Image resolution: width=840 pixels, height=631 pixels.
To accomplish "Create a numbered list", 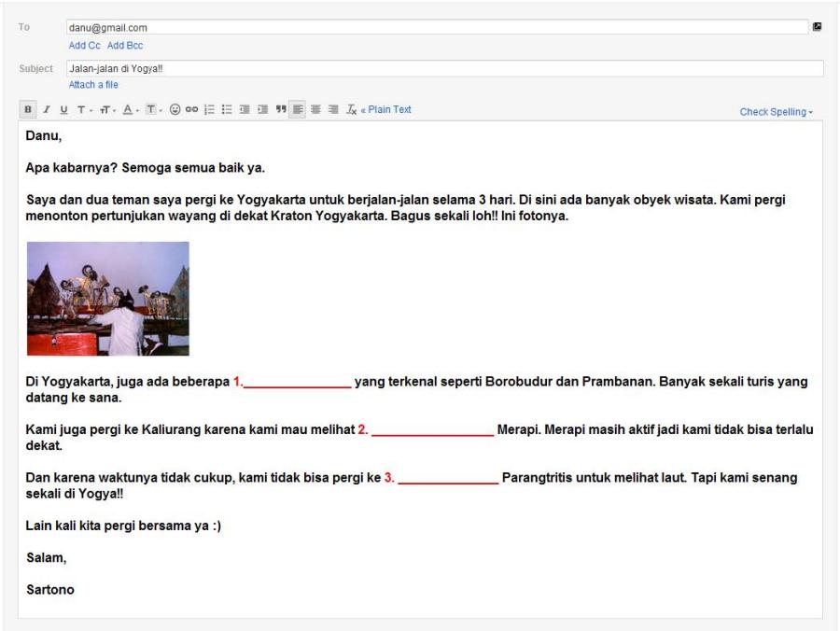I will [x=211, y=108].
